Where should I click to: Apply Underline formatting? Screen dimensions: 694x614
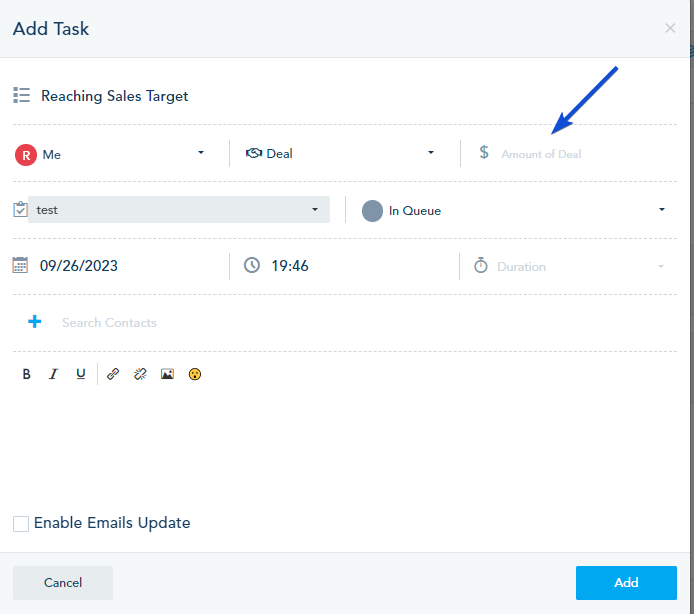tap(81, 375)
